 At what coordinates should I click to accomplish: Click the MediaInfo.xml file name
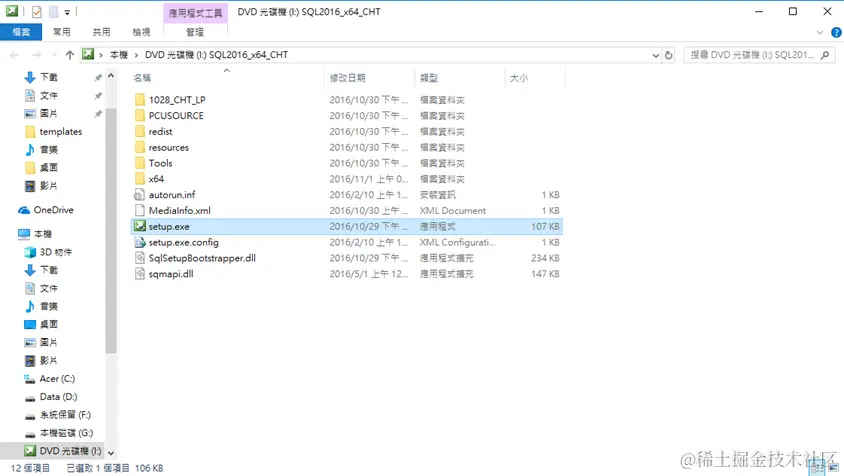pyautogui.click(x=180, y=211)
